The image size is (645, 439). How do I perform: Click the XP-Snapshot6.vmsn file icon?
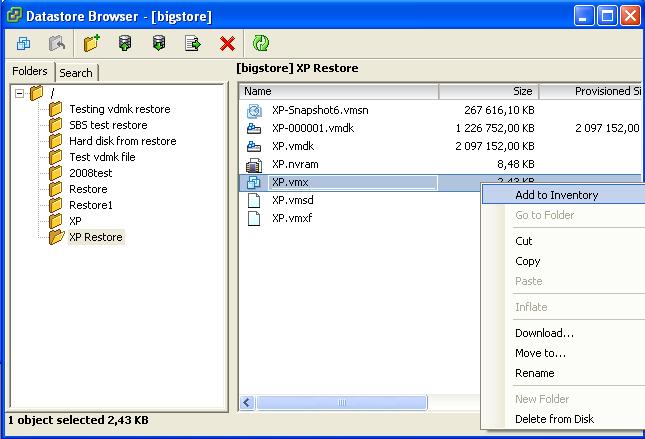pos(254,111)
